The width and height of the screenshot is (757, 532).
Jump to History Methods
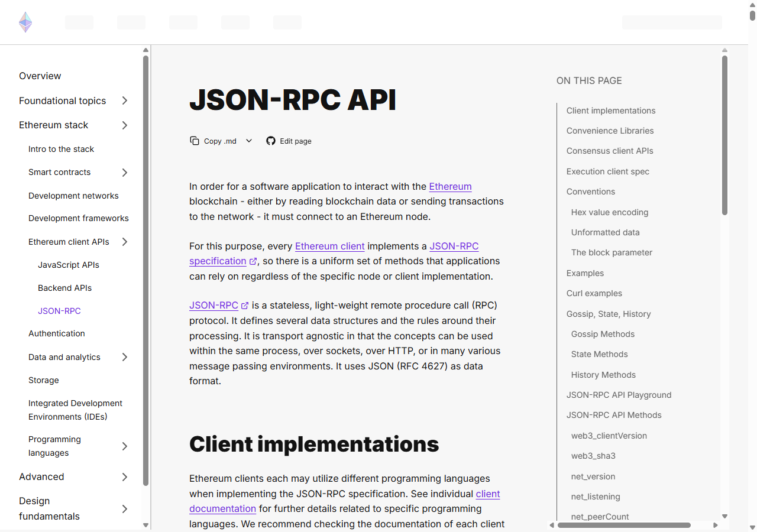(x=603, y=375)
